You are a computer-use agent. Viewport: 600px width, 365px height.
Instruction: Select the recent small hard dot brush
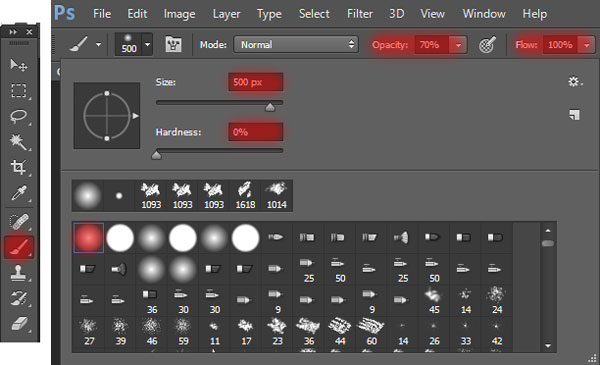tap(119, 196)
